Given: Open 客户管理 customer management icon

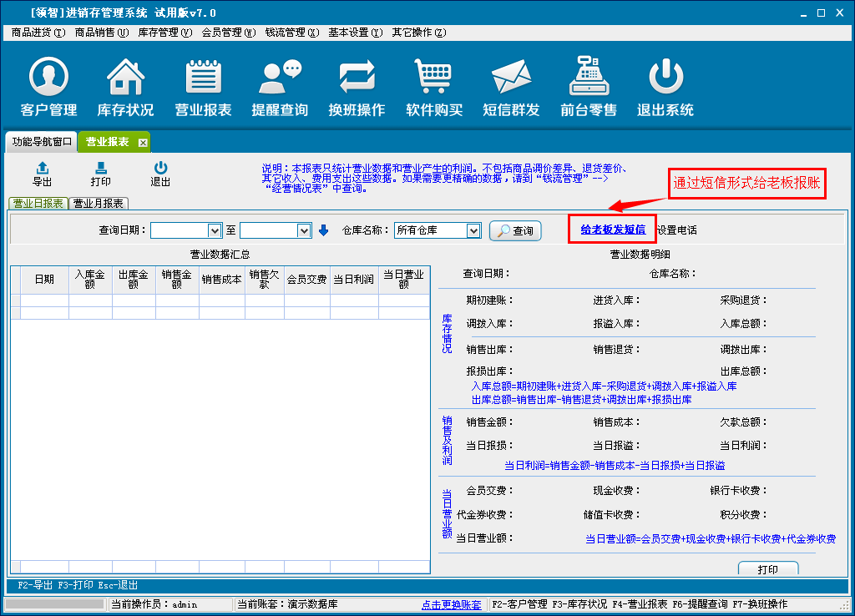Looking at the screenshot, I should pos(48,78).
